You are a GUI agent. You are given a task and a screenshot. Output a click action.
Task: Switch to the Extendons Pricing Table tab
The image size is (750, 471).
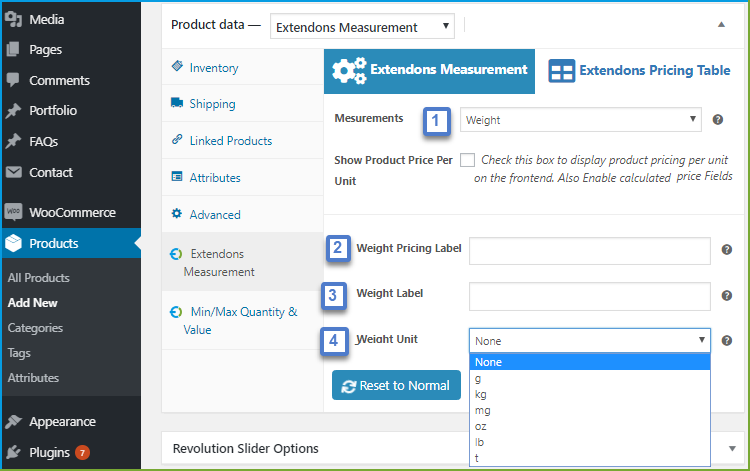(639, 71)
